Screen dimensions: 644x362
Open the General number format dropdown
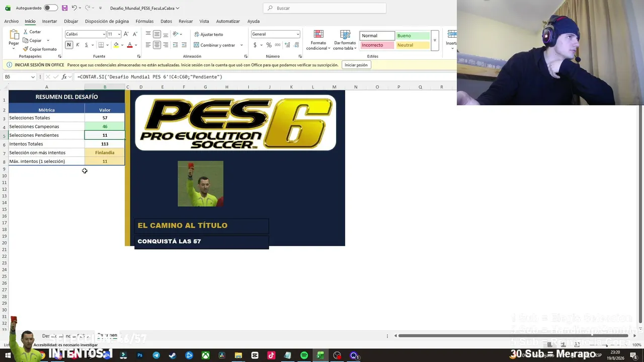click(x=298, y=34)
